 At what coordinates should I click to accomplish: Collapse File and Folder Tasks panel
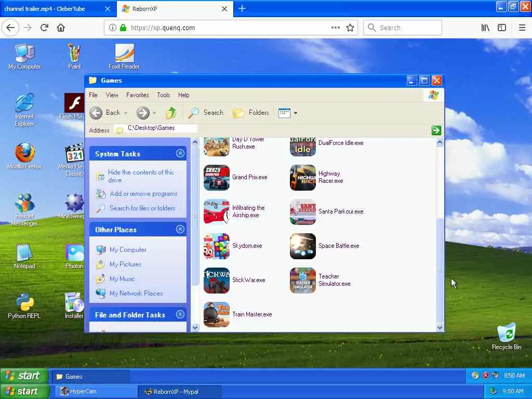coord(180,314)
